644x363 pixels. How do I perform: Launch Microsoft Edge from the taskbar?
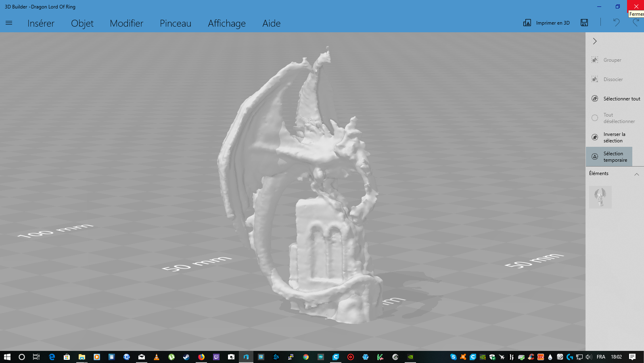(52, 357)
